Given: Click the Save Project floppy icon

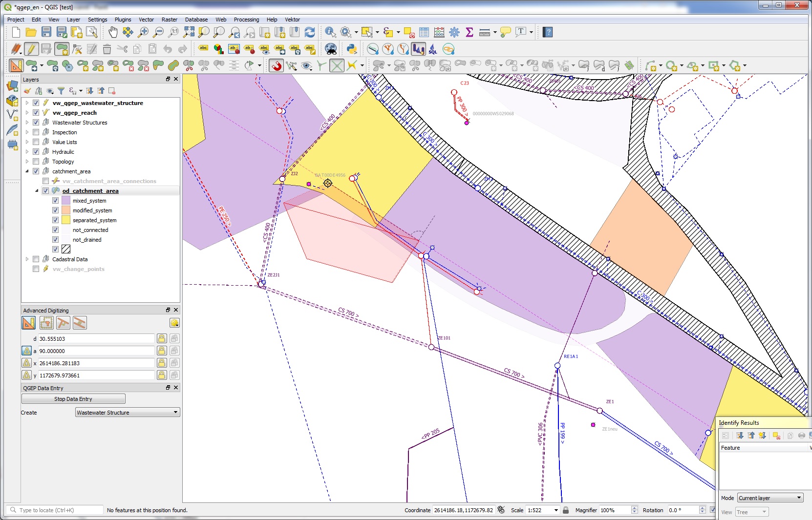Looking at the screenshot, I should [46, 32].
